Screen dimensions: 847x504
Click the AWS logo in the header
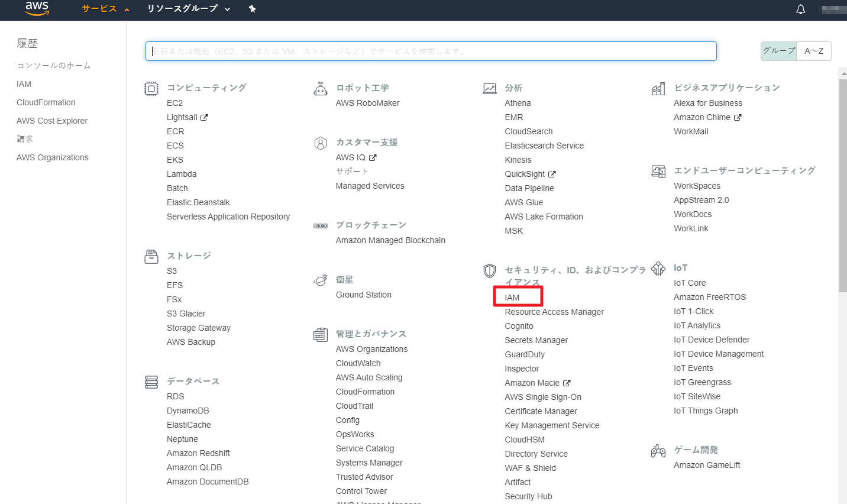(x=37, y=9)
